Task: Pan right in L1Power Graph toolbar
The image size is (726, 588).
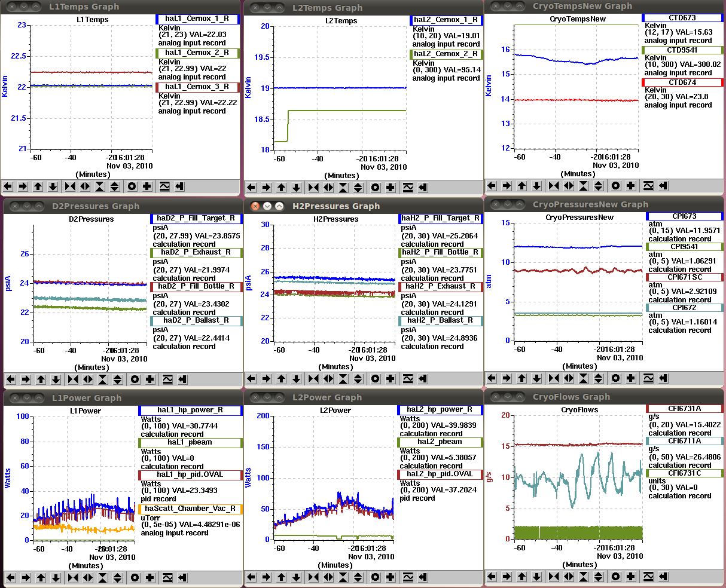Action: click(26, 578)
